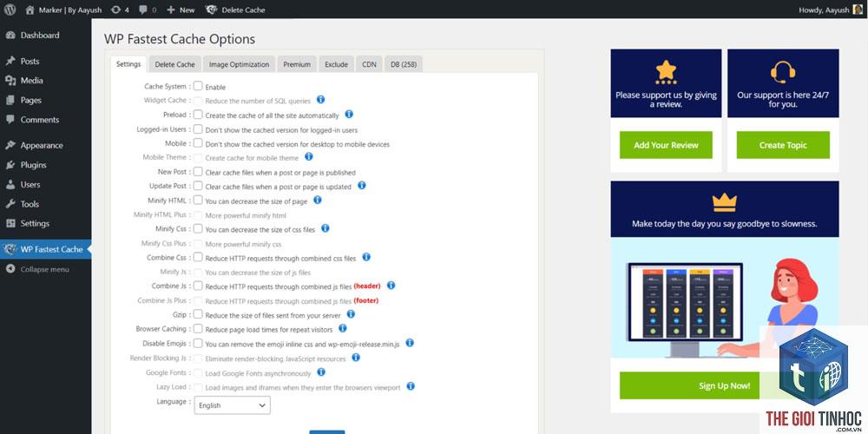Image resolution: width=868 pixels, height=434 pixels.
Task: Check the Logged-in Users checkbox
Action: click(x=198, y=129)
